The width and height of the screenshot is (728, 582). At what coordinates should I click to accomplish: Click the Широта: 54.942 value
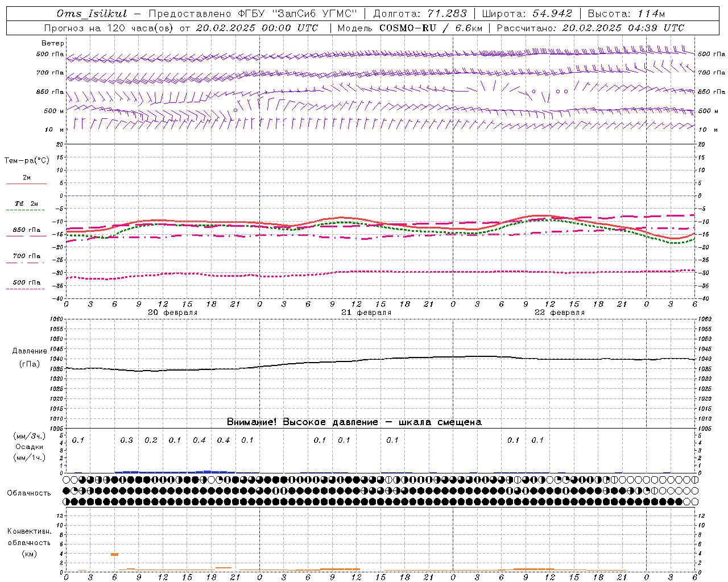click(527, 14)
